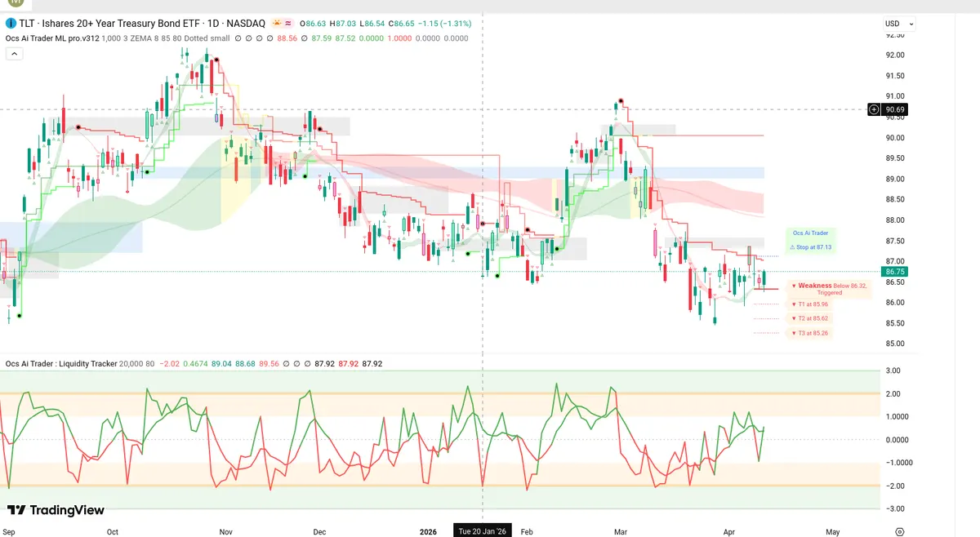Click the green Ocs Ai Trader label

810,233
